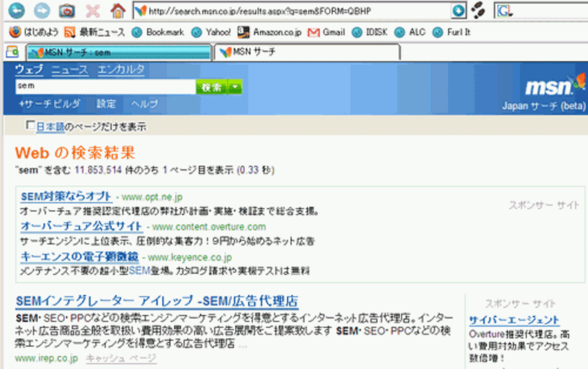588x369 pixels.
Task: Open the browser Home page icon
Action: click(118, 10)
